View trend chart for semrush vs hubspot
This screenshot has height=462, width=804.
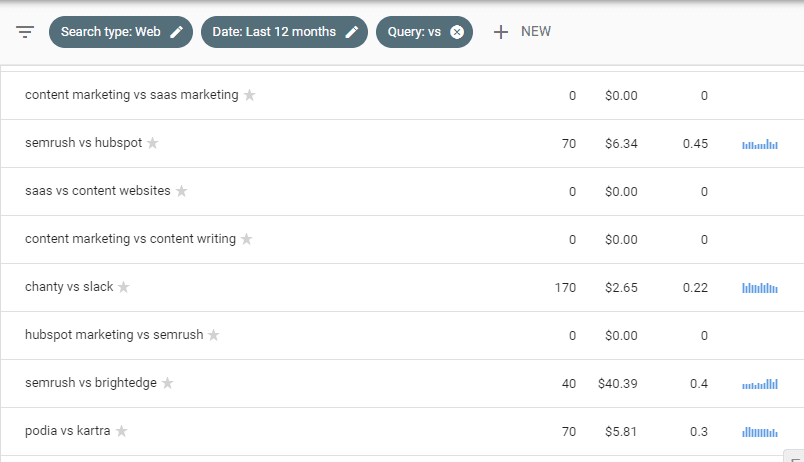(x=760, y=144)
